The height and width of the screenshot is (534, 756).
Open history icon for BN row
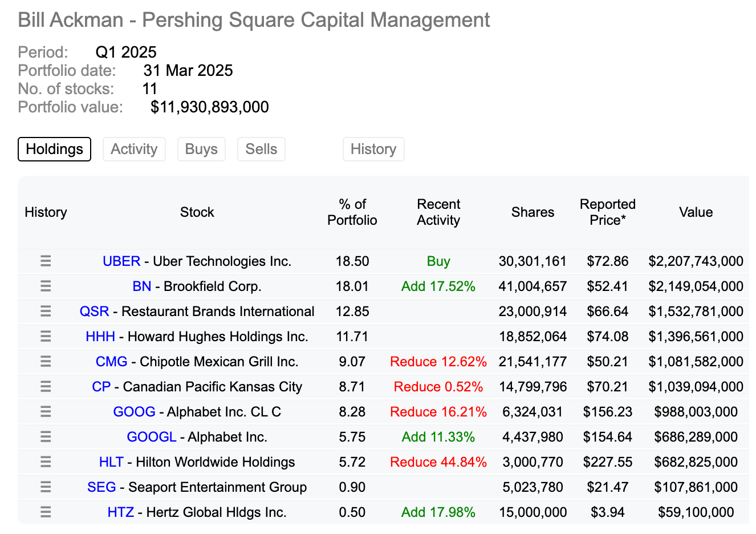point(46,286)
